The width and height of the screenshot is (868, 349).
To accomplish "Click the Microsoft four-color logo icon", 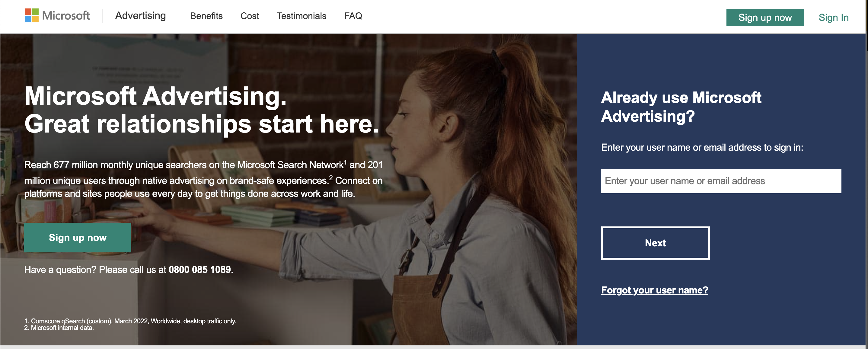I will pos(31,15).
